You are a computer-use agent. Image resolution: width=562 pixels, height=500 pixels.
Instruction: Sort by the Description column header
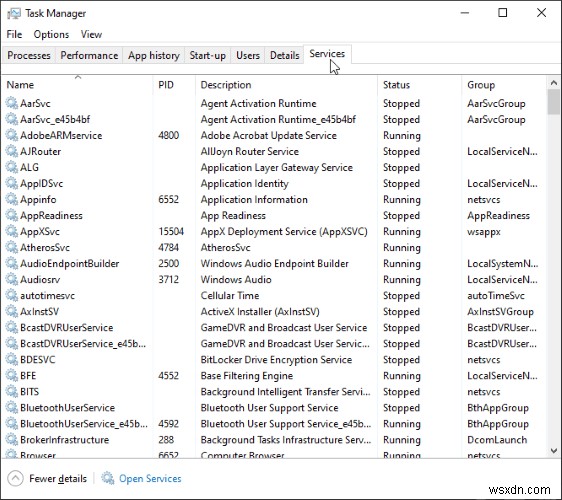click(286, 85)
